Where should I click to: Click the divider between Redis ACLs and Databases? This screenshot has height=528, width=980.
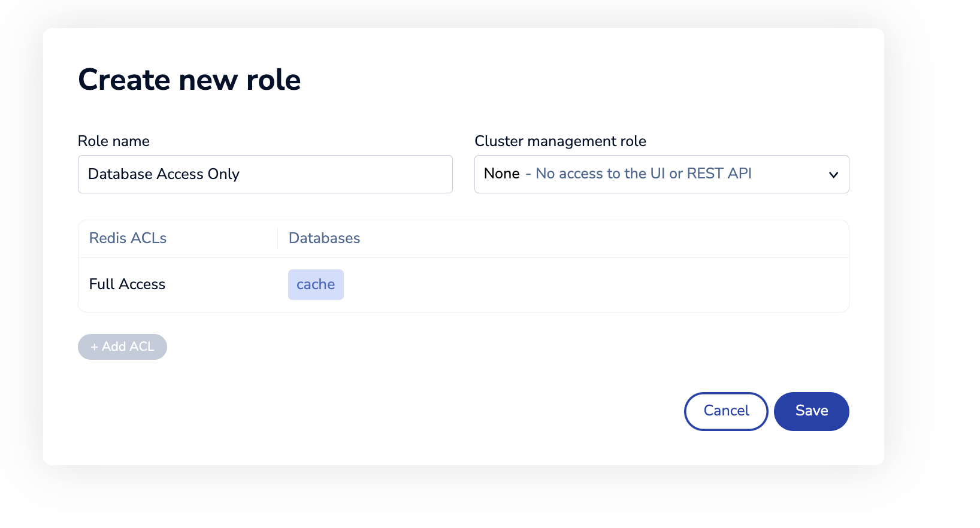pyautogui.click(x=277, y=238)
